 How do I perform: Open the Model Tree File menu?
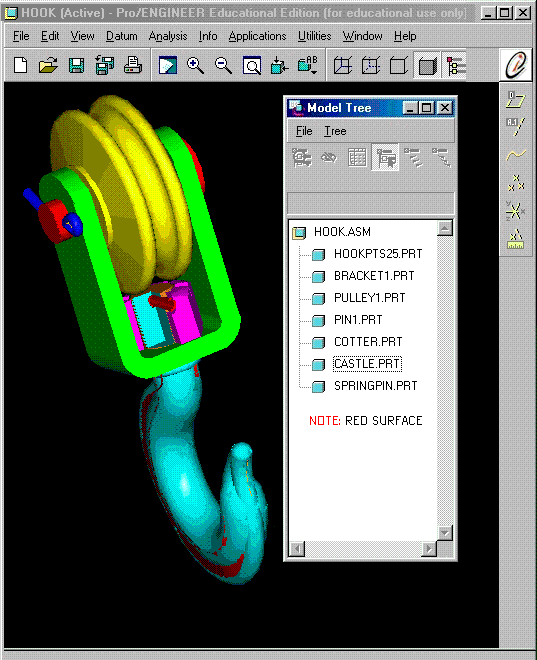coord(304,131)
